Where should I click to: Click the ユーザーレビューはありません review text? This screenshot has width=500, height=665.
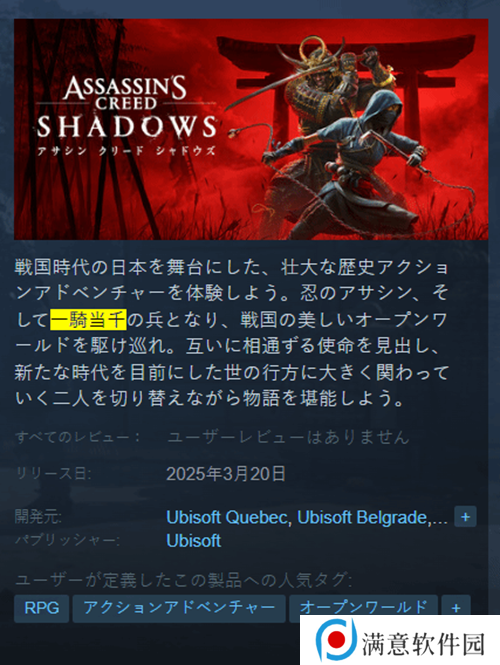(x=288, y=437)
